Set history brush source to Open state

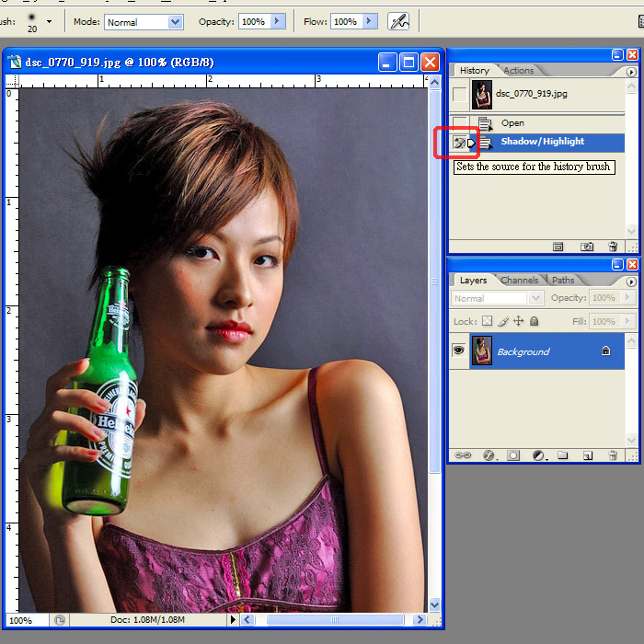tap(459, 123)
